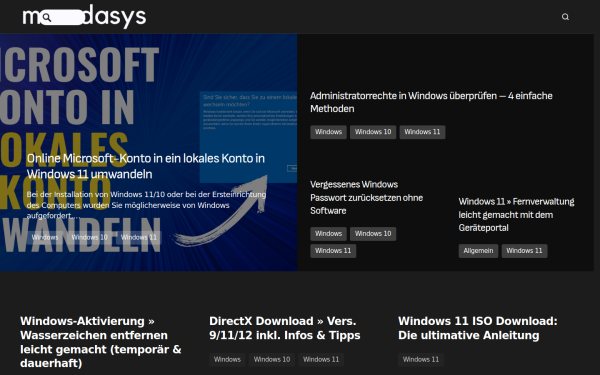Select 'Windows' tag on featured Microsoft-Konto article

pos(45,237)
